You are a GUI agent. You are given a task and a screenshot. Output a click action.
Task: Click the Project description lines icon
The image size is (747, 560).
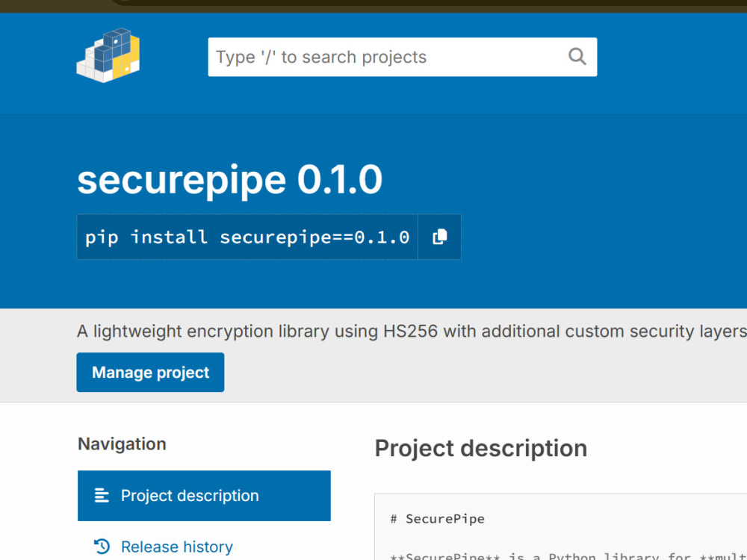(101, 495)
